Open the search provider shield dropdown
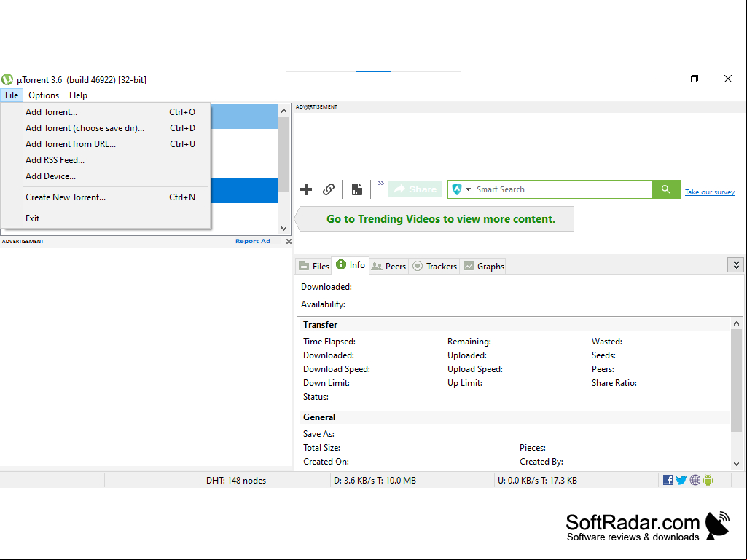 461,189
